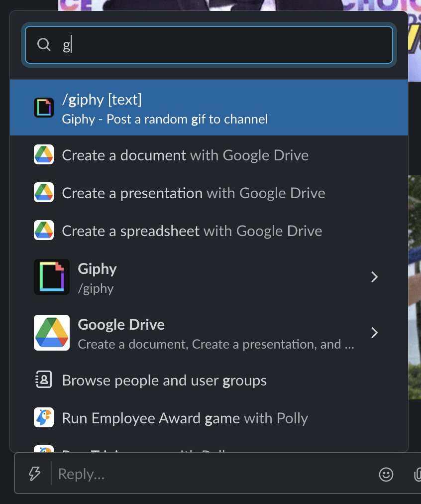Run Employee Award game with Polly
This screenshot has width=421, height=504.
pos(209,418)
